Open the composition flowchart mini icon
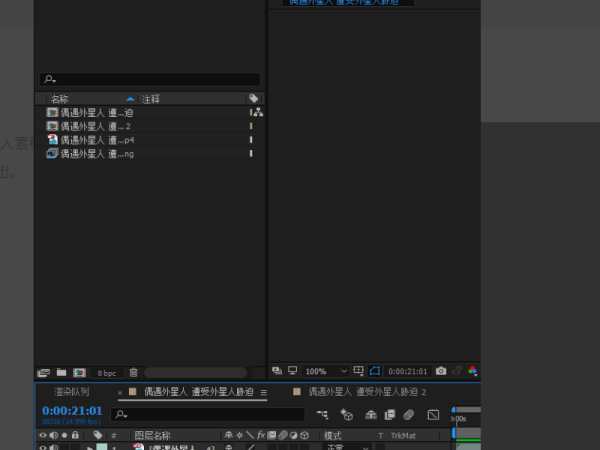600x450 pixels. click(x=322, y=414)
